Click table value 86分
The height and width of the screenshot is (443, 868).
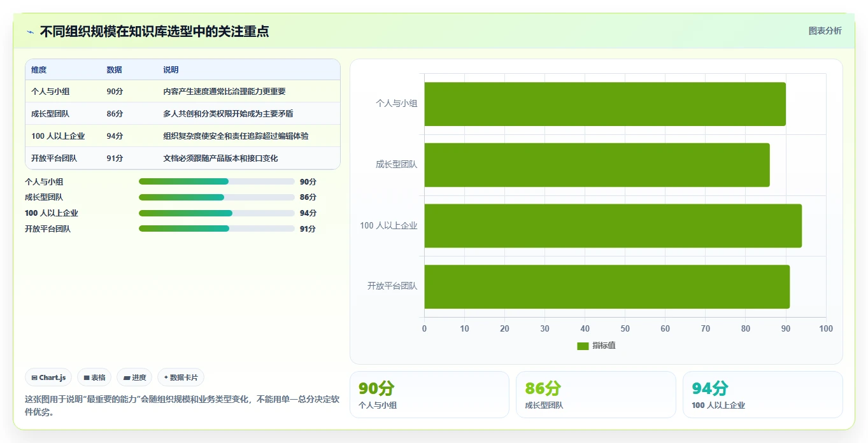coord(115,114)
